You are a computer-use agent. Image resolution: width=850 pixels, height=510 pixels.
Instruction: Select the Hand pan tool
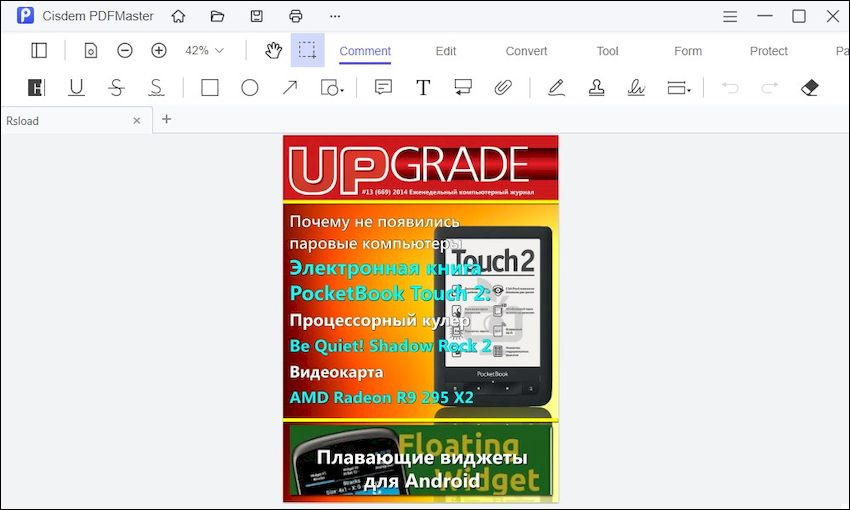(x=273, y=50)
